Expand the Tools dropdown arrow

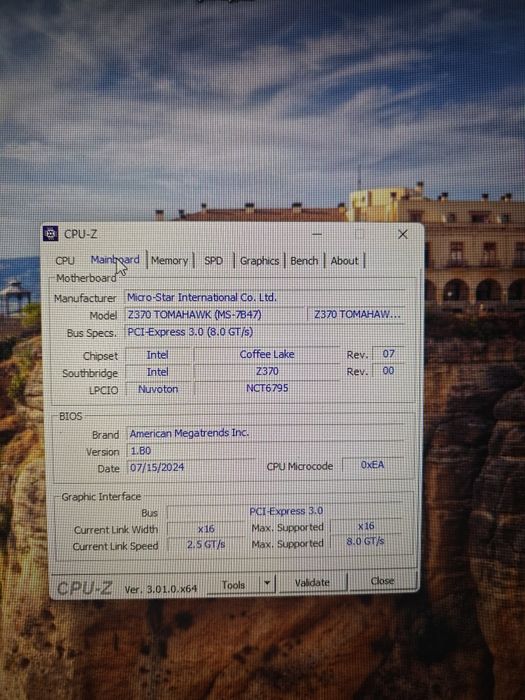coord(267,584)
